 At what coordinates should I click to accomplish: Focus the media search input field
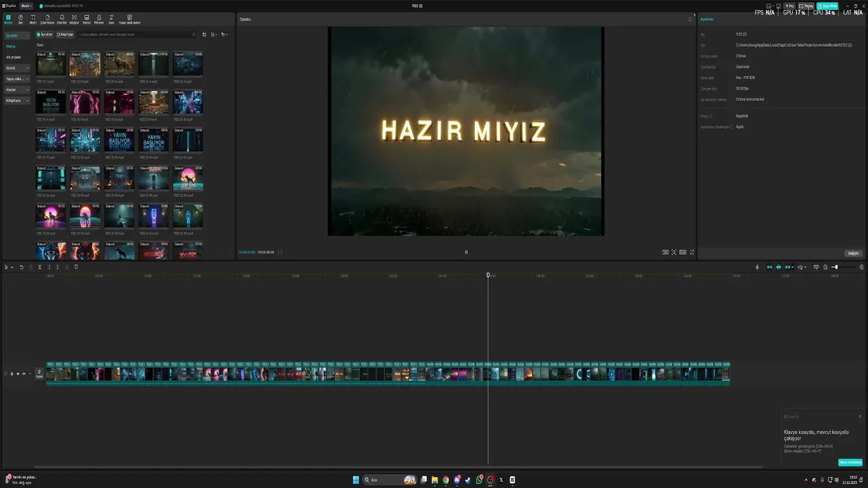(136, 35)
